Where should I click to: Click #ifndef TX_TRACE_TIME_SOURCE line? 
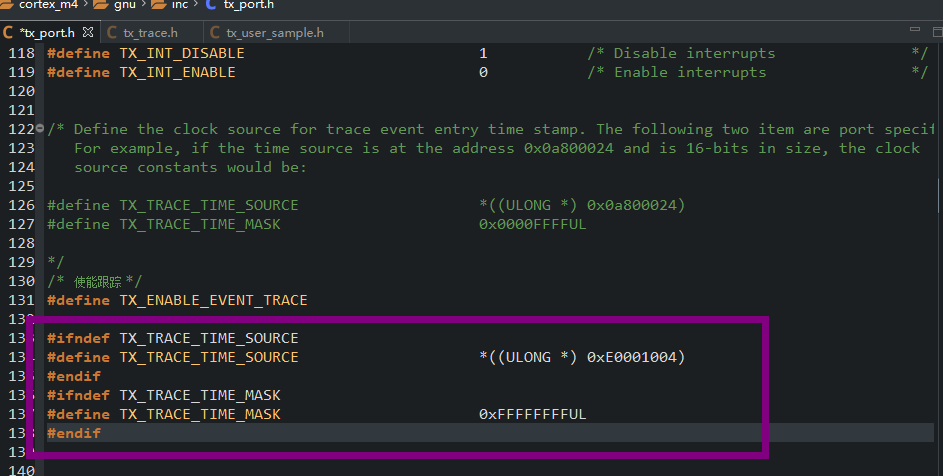[x=173, y=338]
